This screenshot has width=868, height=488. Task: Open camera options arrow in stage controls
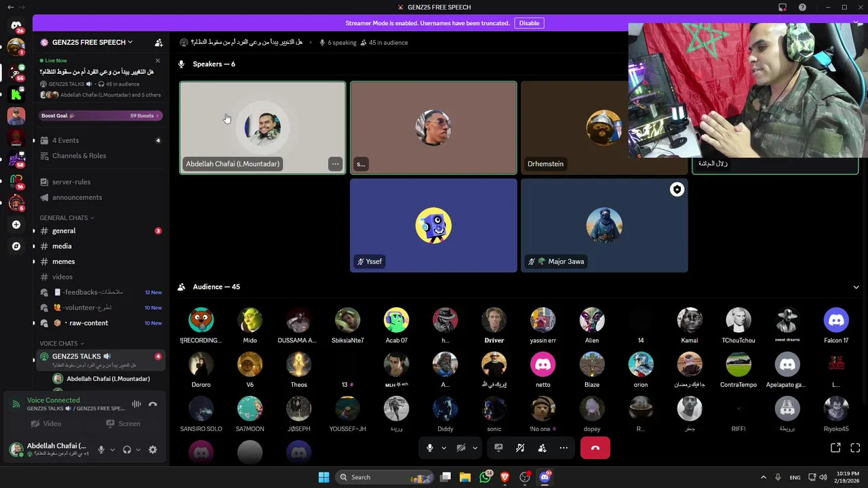coord(475,448)
